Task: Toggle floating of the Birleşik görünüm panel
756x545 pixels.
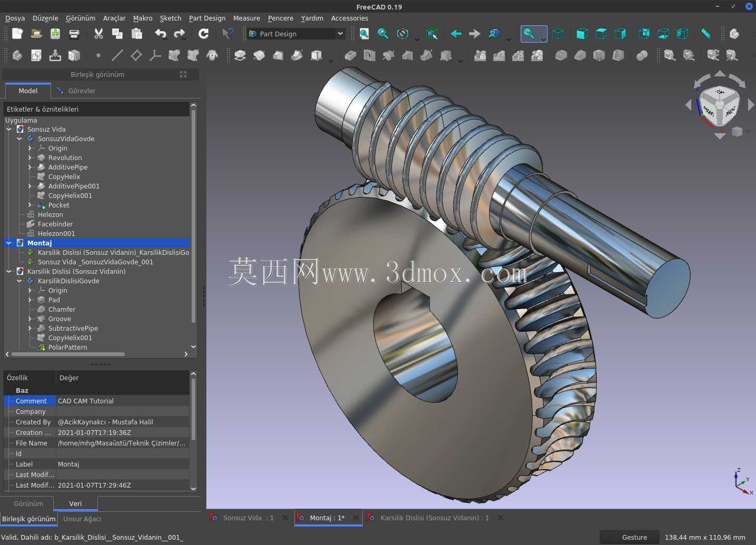Action: [x=183, y=74]
